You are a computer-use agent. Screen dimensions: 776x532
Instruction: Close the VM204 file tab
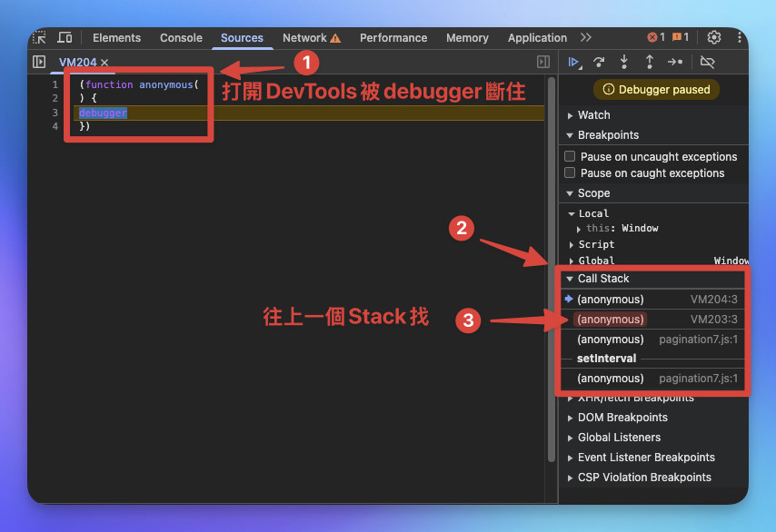coord(104,63)
